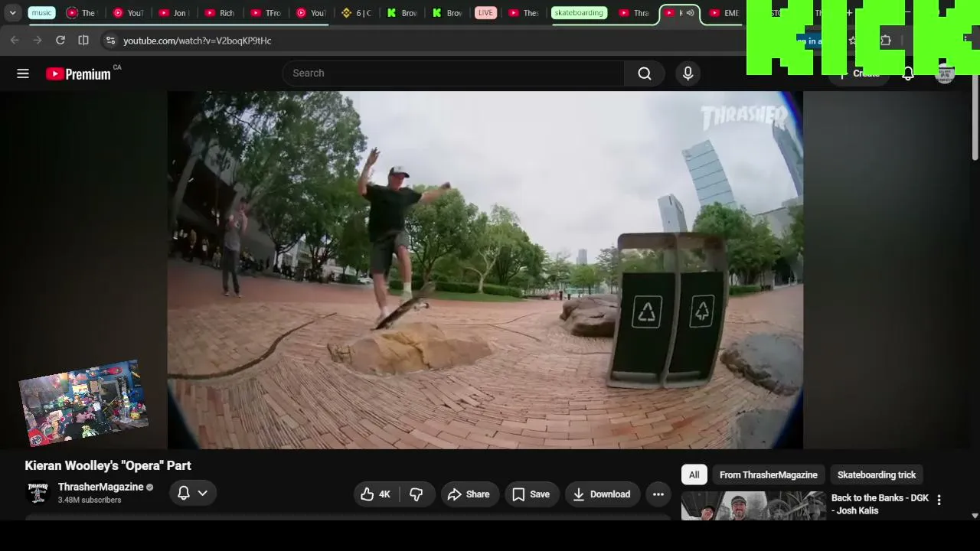The width and height of the screenshot is (980, 551).
Task: Switch to the '6 | C' Binance tab
Action: [x=357, y=13]
